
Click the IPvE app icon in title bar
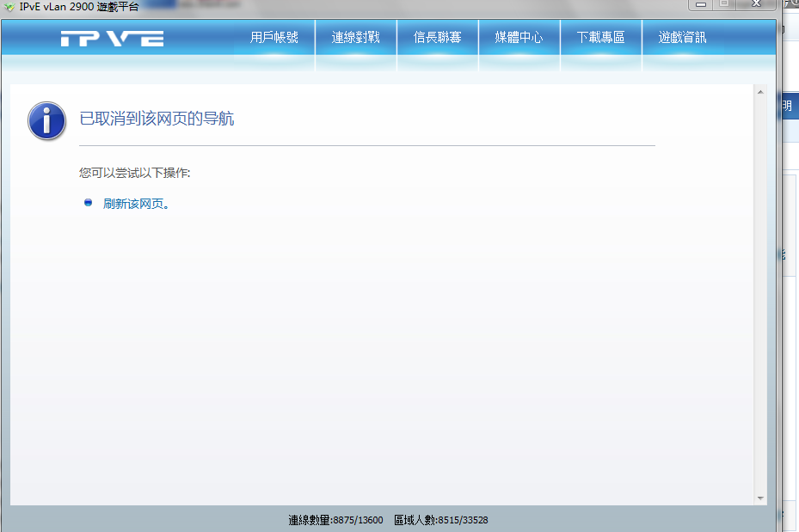point(9,7)
